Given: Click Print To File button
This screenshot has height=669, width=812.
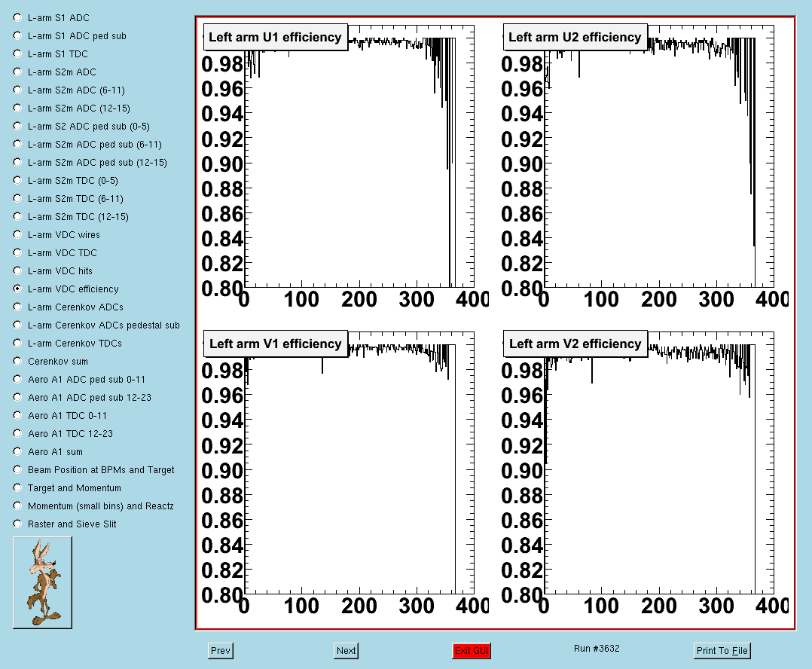Looking at the screenshot, I should point(722,651).
